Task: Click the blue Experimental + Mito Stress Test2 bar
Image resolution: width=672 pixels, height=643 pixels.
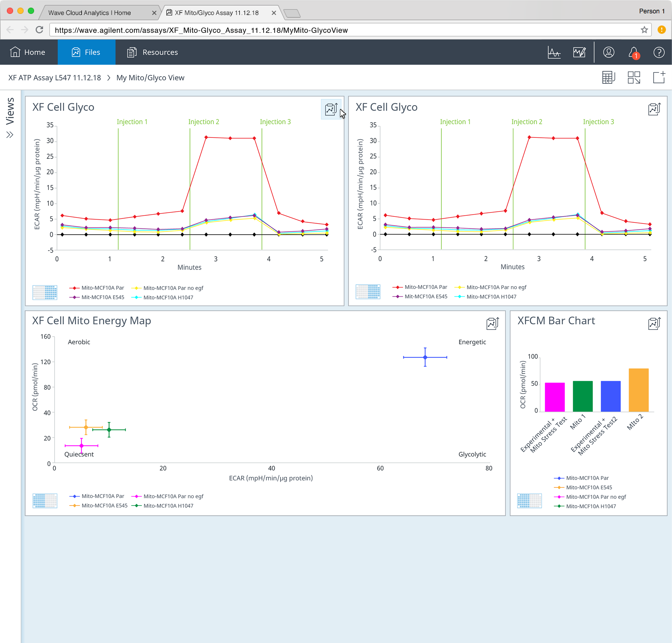Action: click(x=611, y=396)
